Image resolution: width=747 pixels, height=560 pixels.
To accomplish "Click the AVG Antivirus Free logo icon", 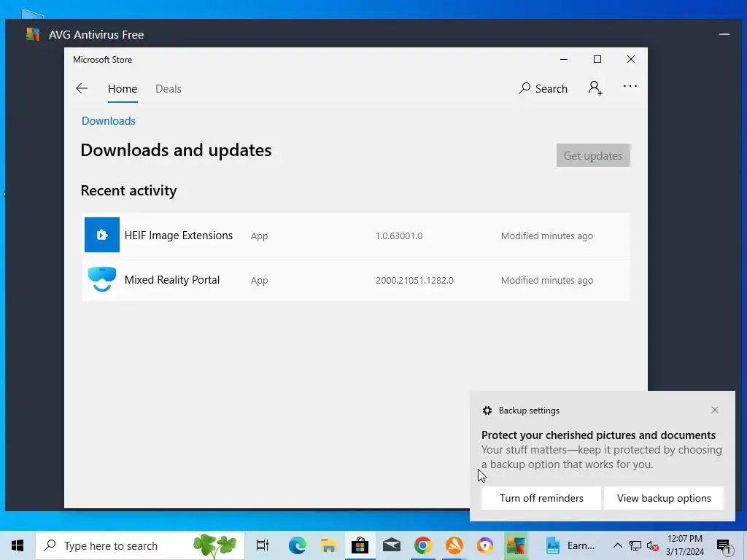I will 33,34.
